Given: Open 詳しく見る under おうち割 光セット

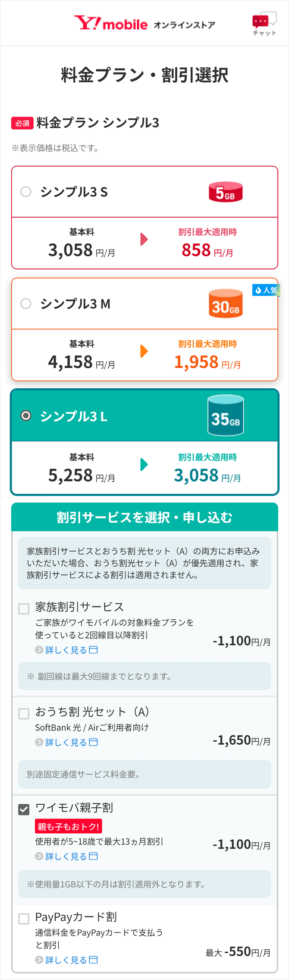Looking at the screenshot, I should point(67,743).
